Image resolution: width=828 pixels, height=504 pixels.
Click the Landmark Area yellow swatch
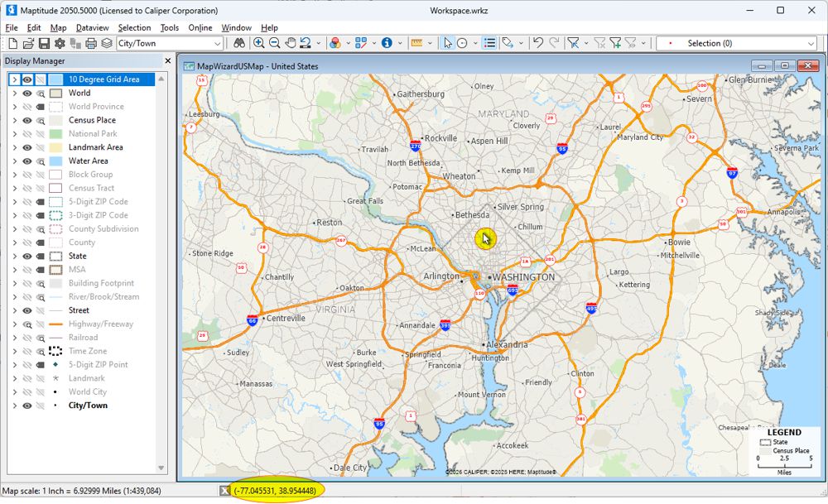tap(55, 147)
